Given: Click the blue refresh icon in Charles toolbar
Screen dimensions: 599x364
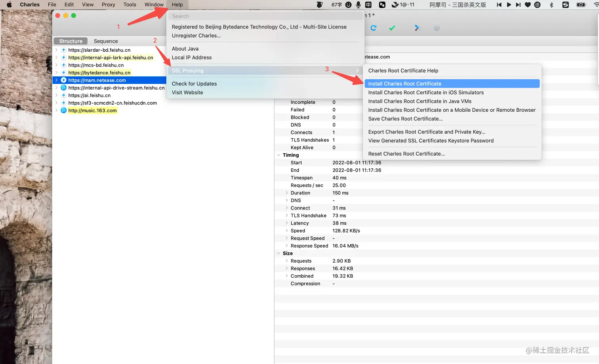Looking at the screenshot, I should coord(373,28).
